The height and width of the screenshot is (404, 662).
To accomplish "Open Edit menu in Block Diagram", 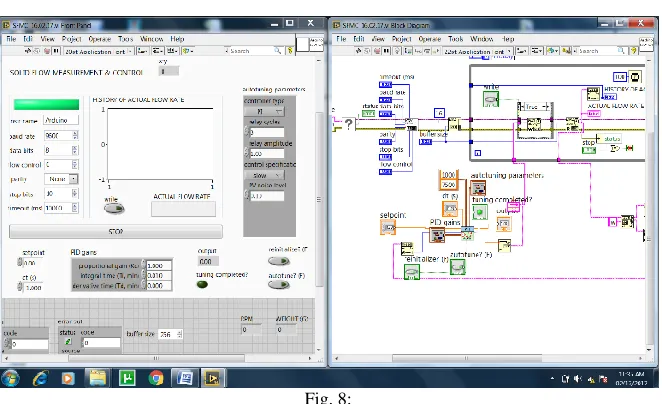I will coord(359,39).
